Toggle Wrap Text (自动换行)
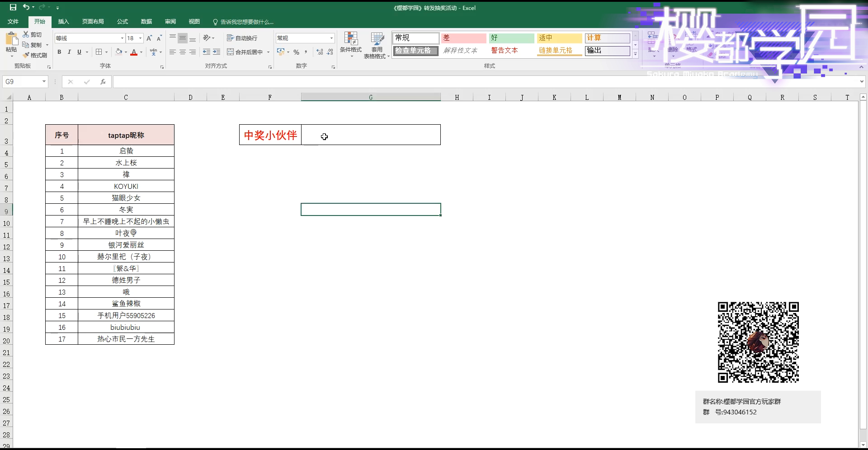Viewport: 868px width, 450px height. [x=242, y=38]
